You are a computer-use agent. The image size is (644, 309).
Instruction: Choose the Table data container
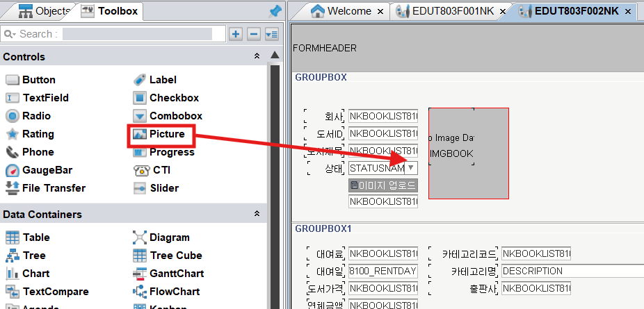[x=28, y=237]
